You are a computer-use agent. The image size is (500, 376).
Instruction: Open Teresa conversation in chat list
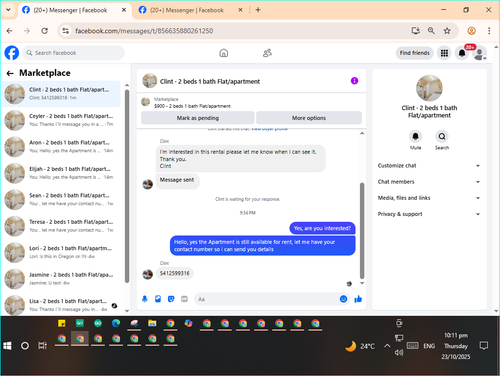[x=62, y=226]
